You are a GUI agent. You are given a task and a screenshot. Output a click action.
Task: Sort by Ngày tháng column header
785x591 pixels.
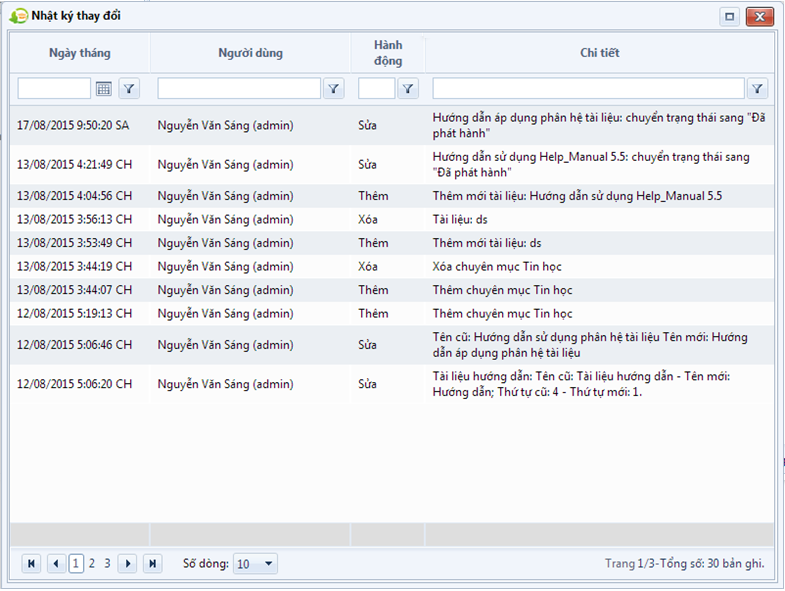[x=80, y=53]
